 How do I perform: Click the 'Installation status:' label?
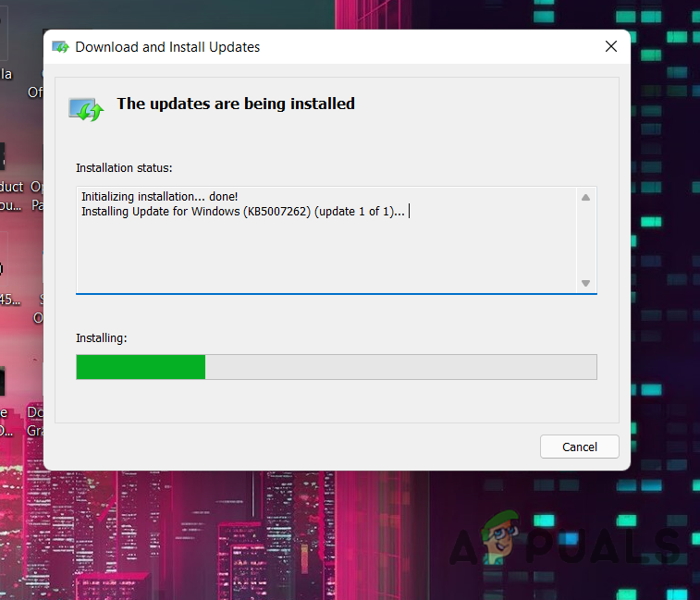pos(124,168)
